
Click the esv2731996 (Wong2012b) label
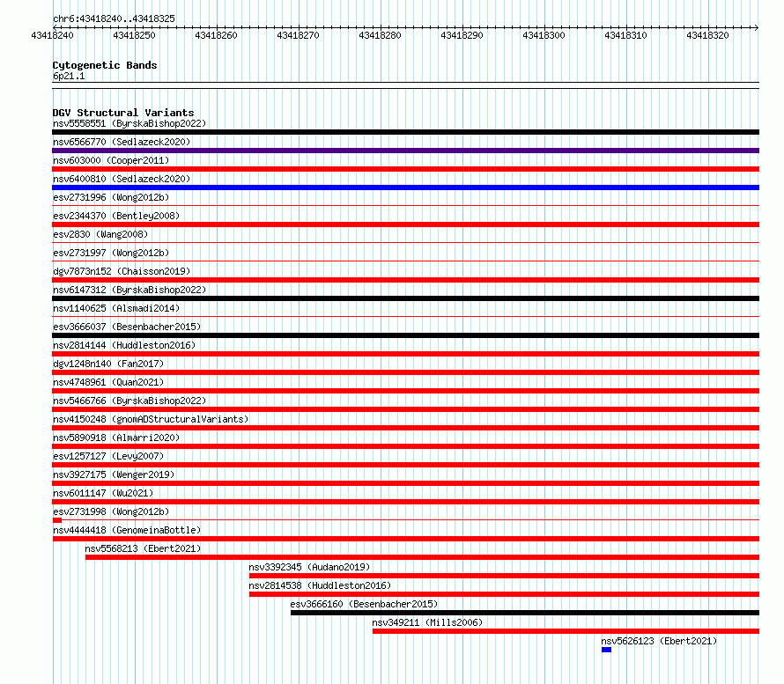tap(111, 197)
